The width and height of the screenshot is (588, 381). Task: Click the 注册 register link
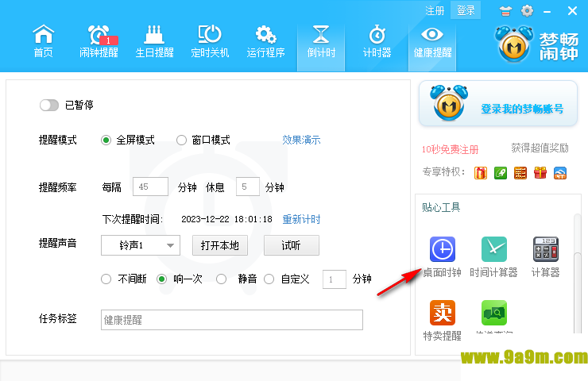pos(435,10)
